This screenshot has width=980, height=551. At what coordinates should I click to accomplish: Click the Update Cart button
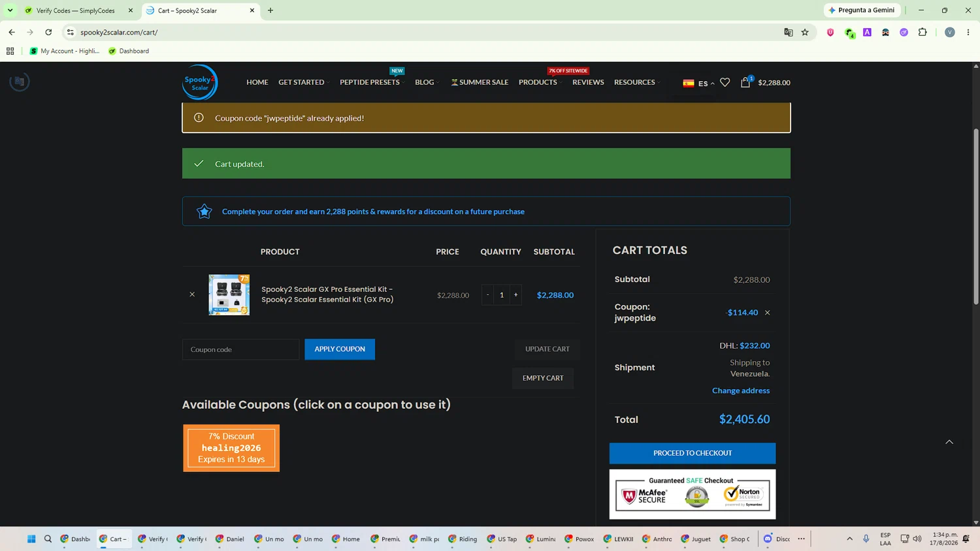point(547,349)
